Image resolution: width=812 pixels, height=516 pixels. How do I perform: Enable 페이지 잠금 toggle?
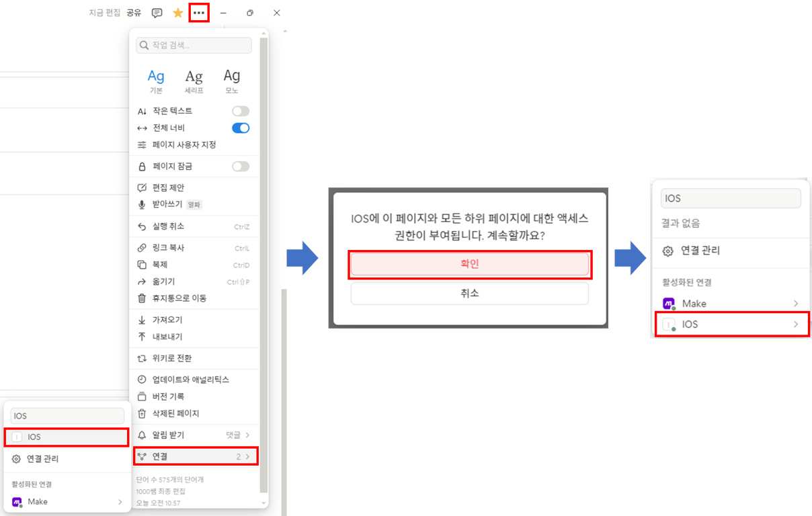tap(240, 166)
